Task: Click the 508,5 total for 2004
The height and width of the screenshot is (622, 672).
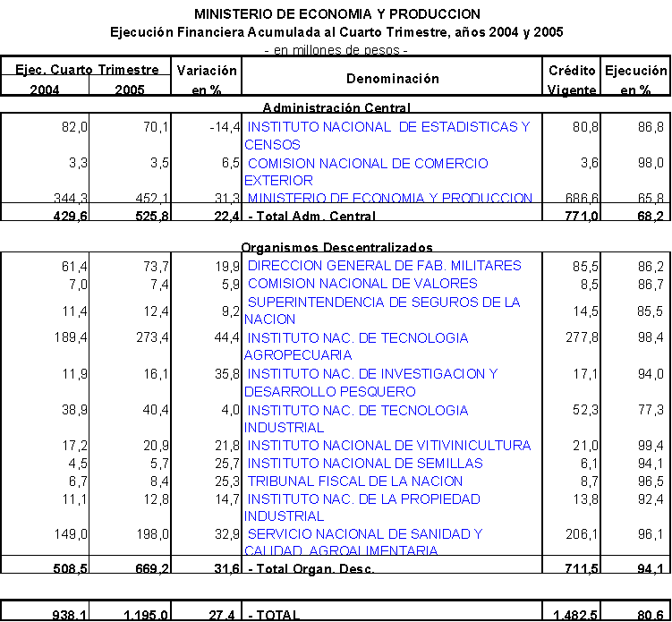Action: (x=71, y=569)
